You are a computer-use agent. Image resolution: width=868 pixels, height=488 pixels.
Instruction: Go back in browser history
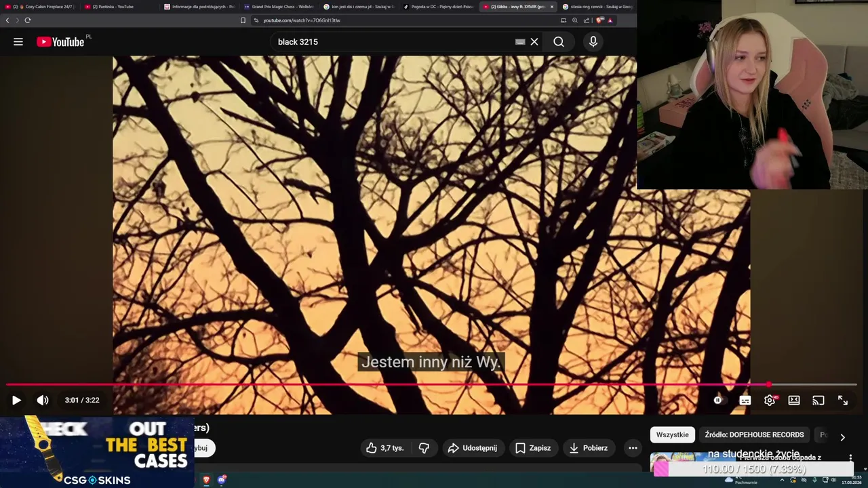pos(7,20)
